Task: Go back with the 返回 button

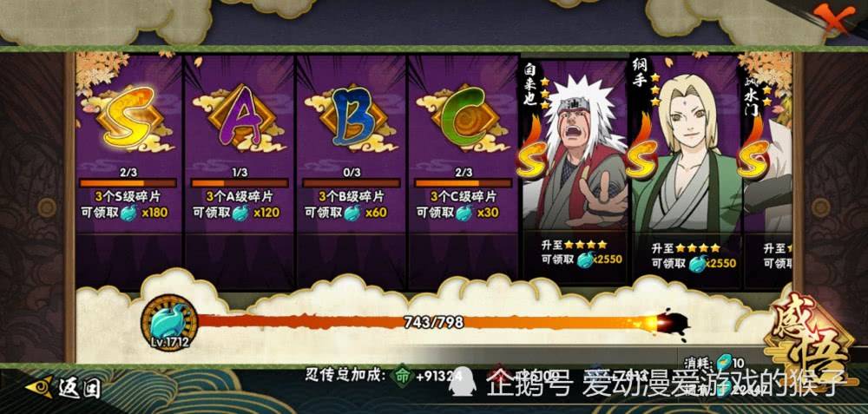Action: point(62,387)
